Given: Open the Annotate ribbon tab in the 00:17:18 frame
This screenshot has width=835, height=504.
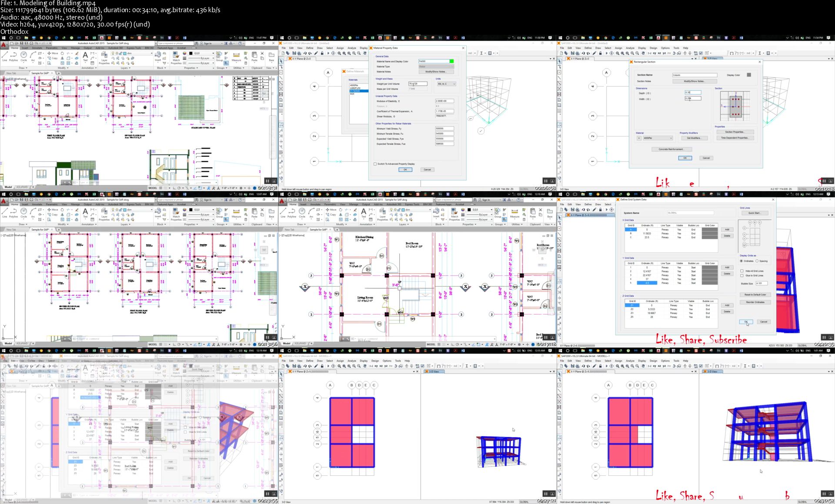Looking at the screenshot, I should (315, 204).
